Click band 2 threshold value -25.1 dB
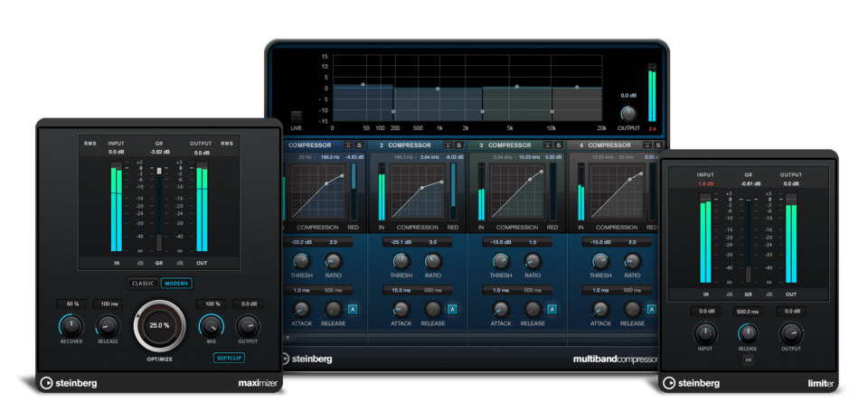 401,242
